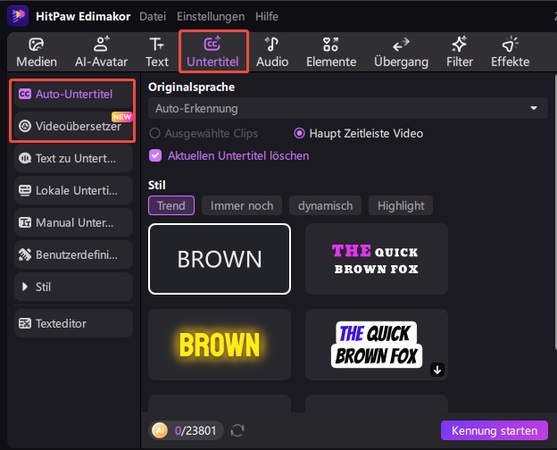Image resolution: width=557 pixels, height=450 pixels.
Task: Download the blue Quick Brown Fox style
Action: point(437,370)
